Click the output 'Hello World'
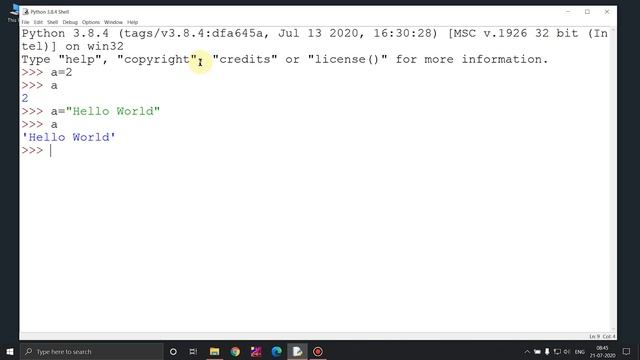This screenshot has height=360, width=640. [69, 137]
